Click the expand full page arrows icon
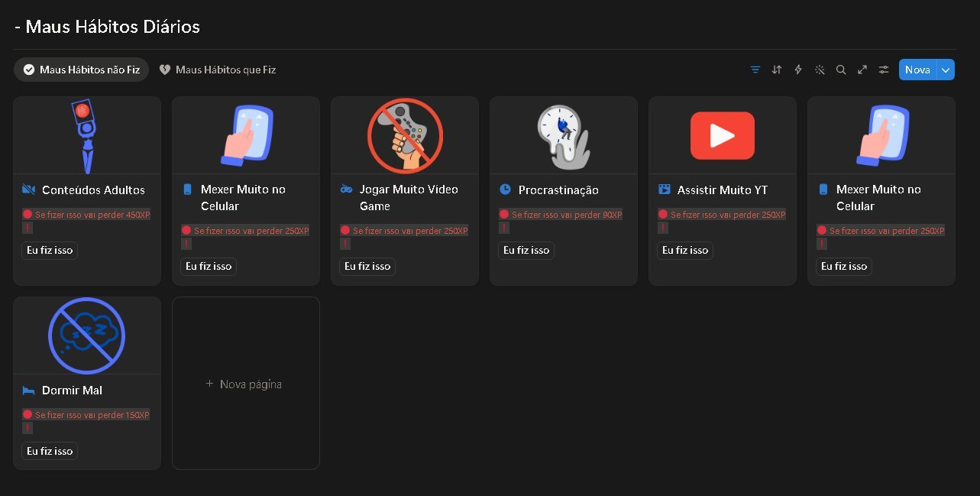980x496 pixels. tap(862, 70)
